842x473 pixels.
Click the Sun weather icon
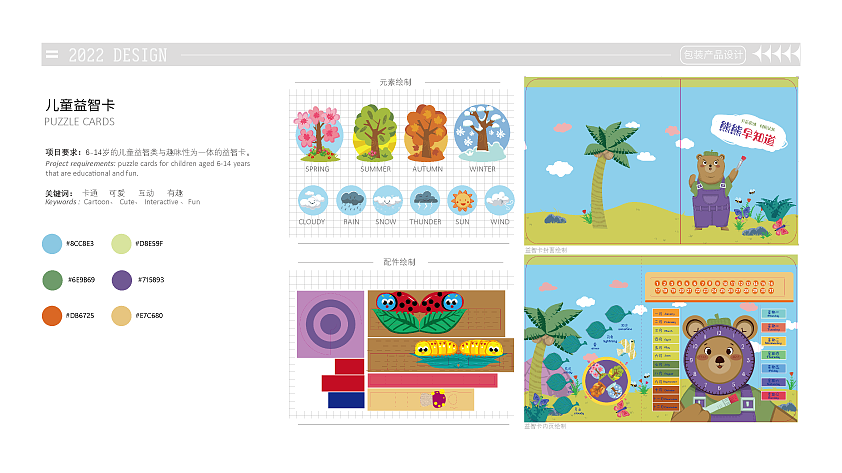coord(462,200)
